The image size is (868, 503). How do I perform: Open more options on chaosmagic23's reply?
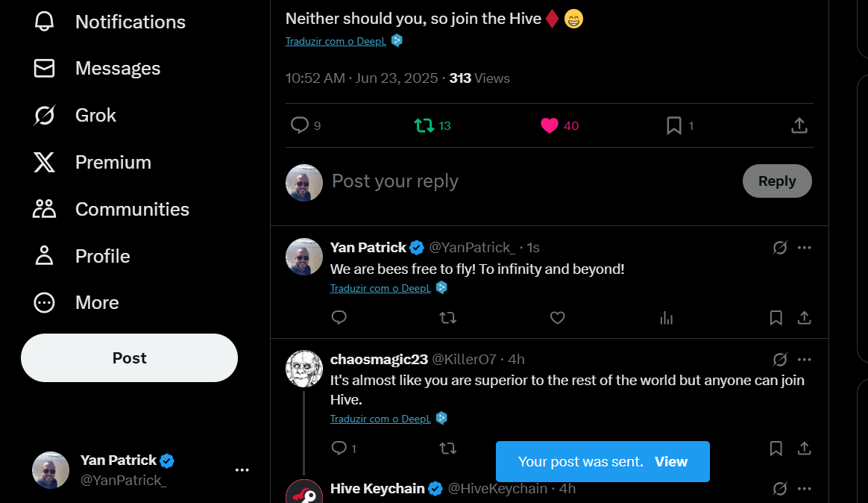pos(804,360)
